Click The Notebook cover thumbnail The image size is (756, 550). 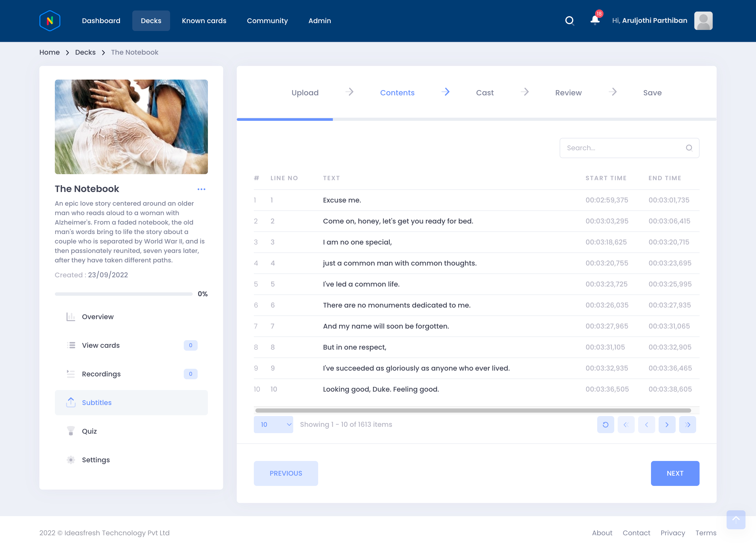[x=131, y=127]
